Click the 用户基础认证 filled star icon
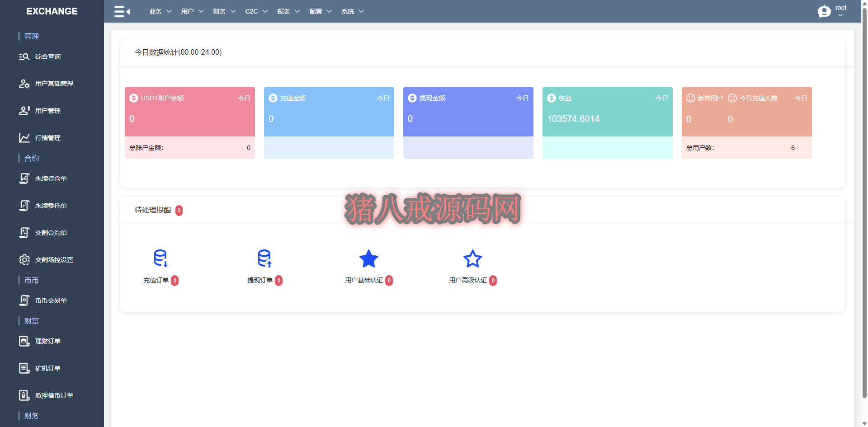The height and width of the screenshot is (427, 868). pos(369,258)
